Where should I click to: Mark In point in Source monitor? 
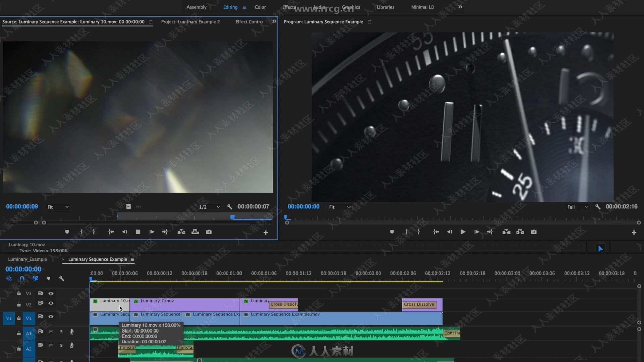coord(82,232)
